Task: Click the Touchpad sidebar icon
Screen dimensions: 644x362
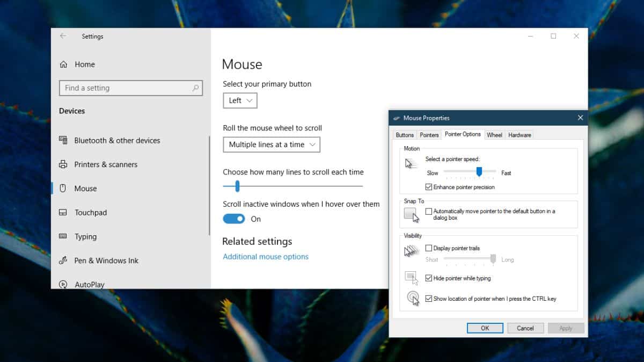Action: tap(63, 213)
